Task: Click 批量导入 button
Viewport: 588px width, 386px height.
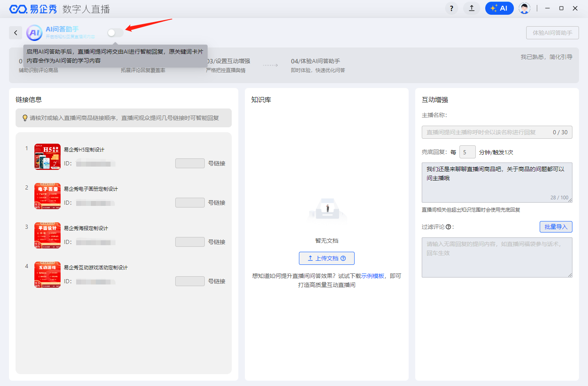Action: [556, 227]
